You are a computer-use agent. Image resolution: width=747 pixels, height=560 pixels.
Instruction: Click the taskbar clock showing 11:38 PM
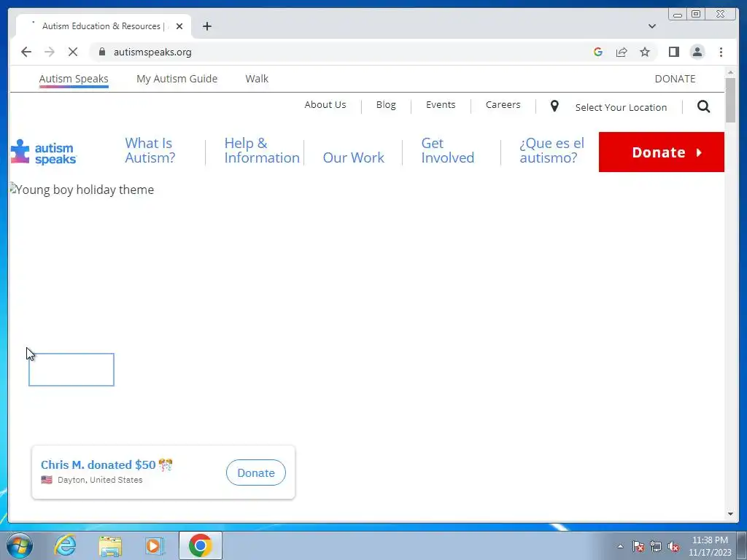pyautogui.click(x=710, y=546)
